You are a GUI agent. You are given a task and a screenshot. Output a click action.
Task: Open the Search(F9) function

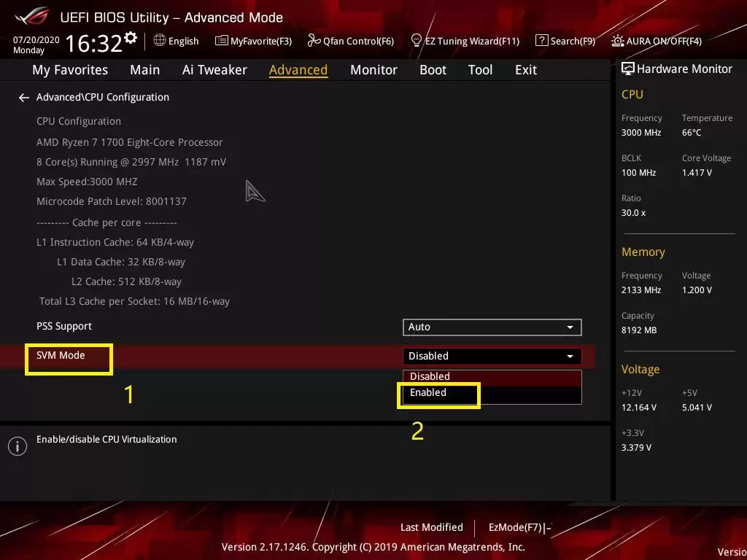click(x=566, y=41)
